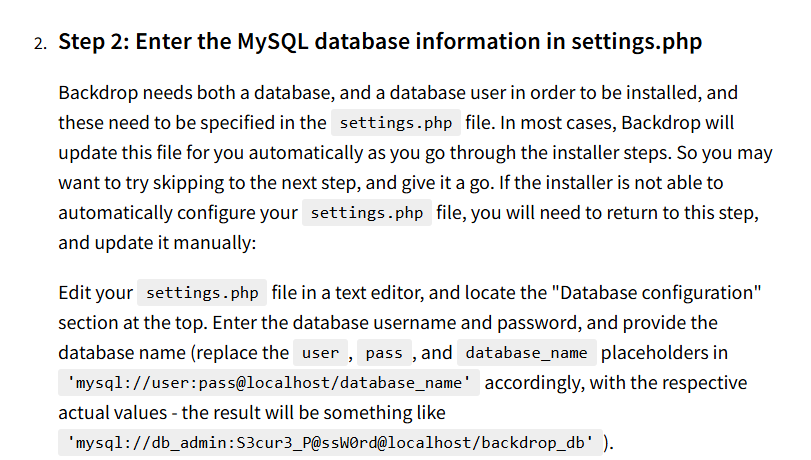Click the 'pass' placeholder code
Image resolution: width=811 pixels, height=460 pixels.
pyautogui.click(x=384, y=353)
